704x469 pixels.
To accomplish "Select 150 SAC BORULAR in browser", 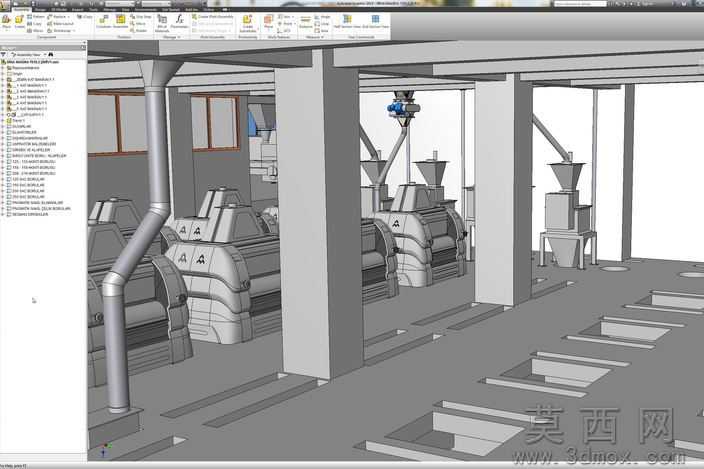I will pyautogui.click(x=28, y=185).
